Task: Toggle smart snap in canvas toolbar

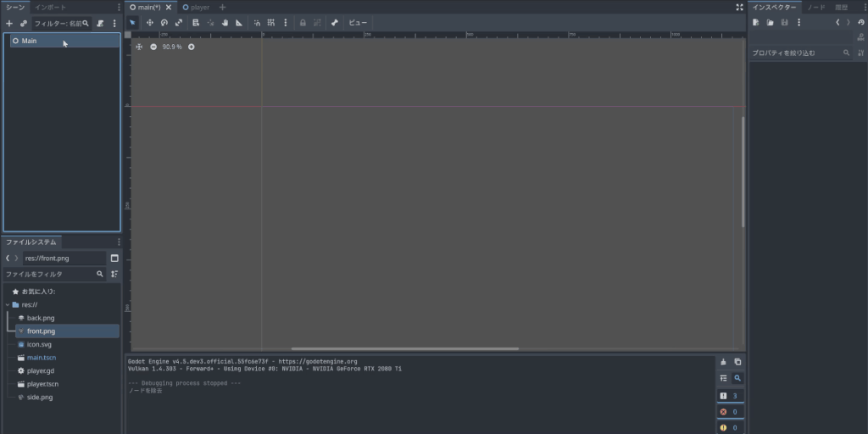Action: [257, 23]
